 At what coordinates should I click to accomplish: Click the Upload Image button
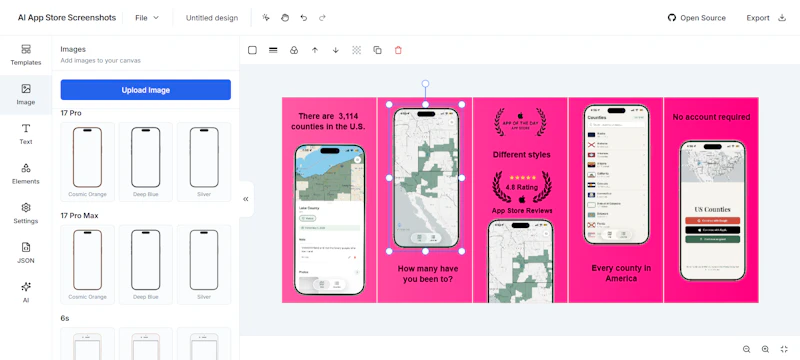[145, 90]
